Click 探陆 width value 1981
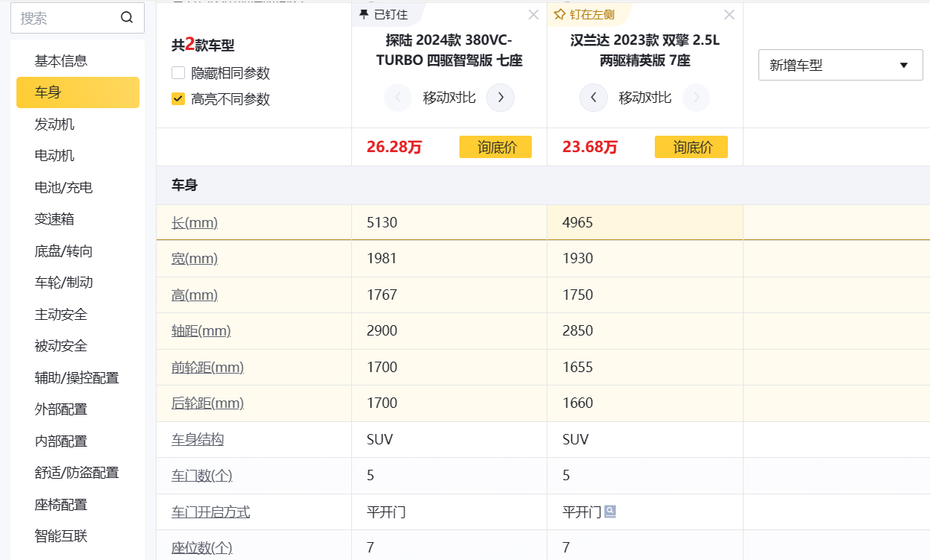 click(382, 259)
